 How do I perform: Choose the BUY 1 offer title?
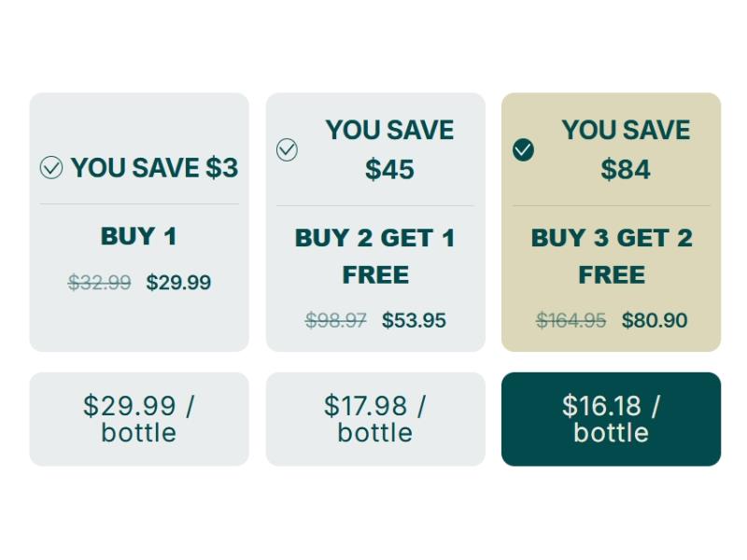[x=139, y=236]
